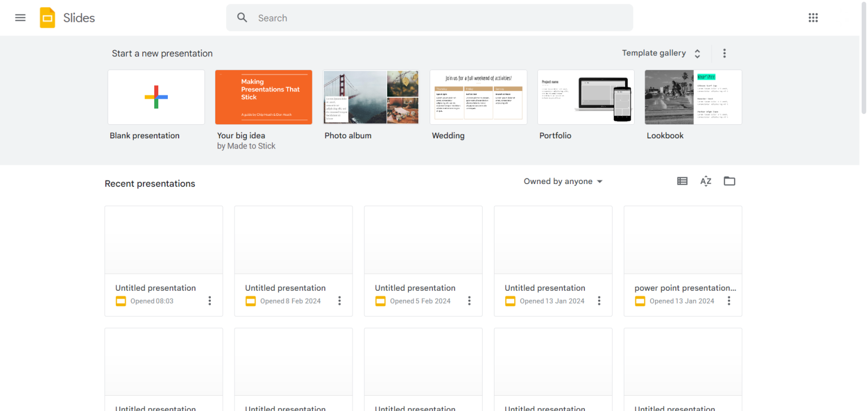Screen dimensions: 868x411
Task: Open more options for power point presentation
Action: click(729, 301)
